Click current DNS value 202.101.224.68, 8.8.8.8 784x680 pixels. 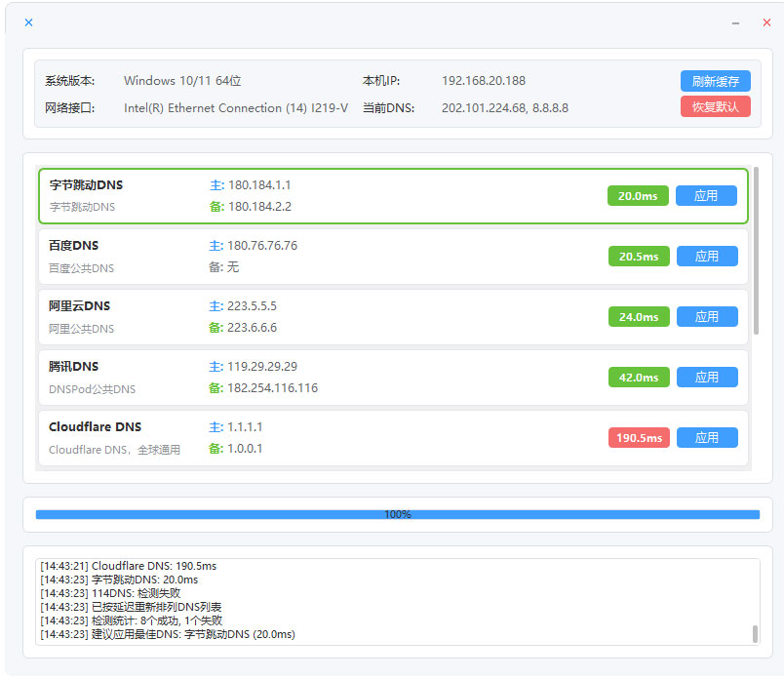coord(505,108)
